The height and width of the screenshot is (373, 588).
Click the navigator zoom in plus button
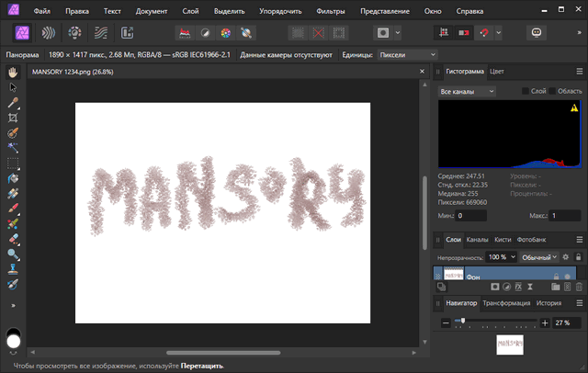[545, 323]
